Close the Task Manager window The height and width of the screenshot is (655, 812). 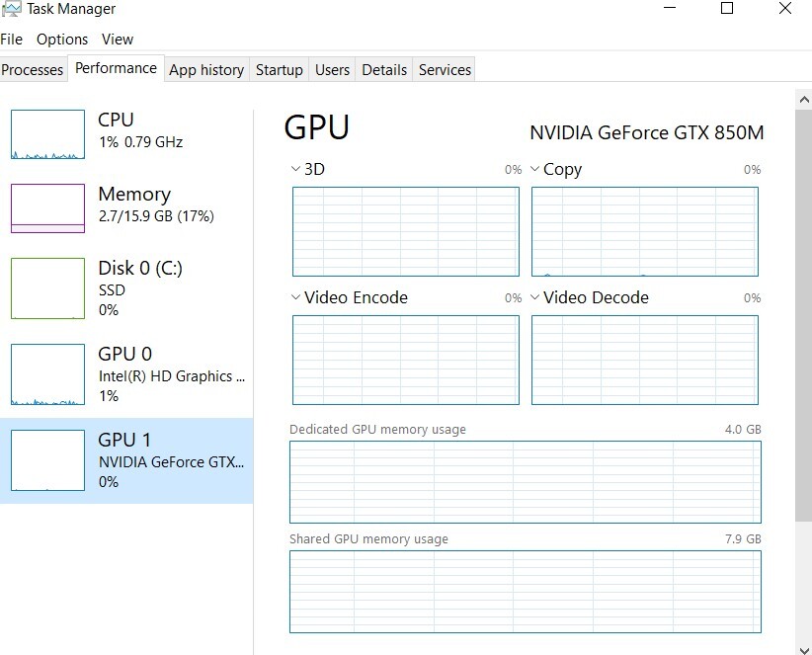pos(785,8)
